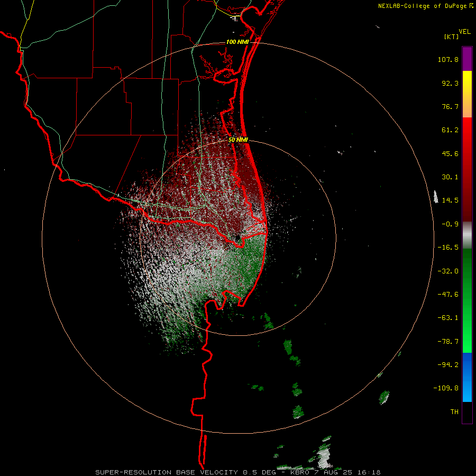Click the TH legend label

pyautogui.click(x=454, y=412)
